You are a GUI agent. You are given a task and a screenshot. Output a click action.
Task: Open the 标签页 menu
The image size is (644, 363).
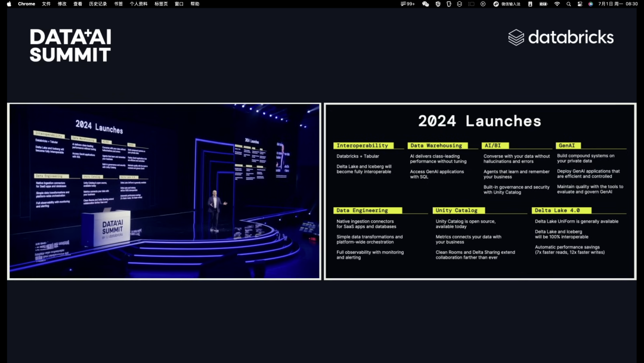(x=161, y=4)
